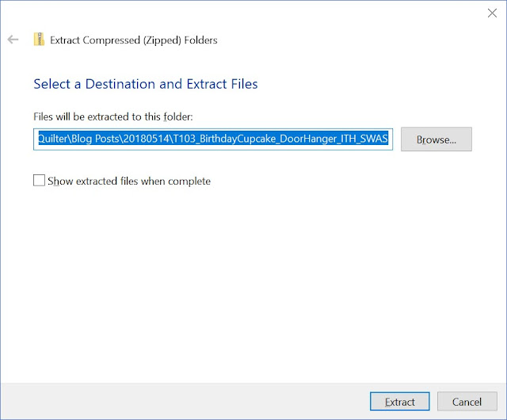Viewport: 507px width, 420px height.
Task: Start extraction with the Extract button
Action: coord(399,402)
